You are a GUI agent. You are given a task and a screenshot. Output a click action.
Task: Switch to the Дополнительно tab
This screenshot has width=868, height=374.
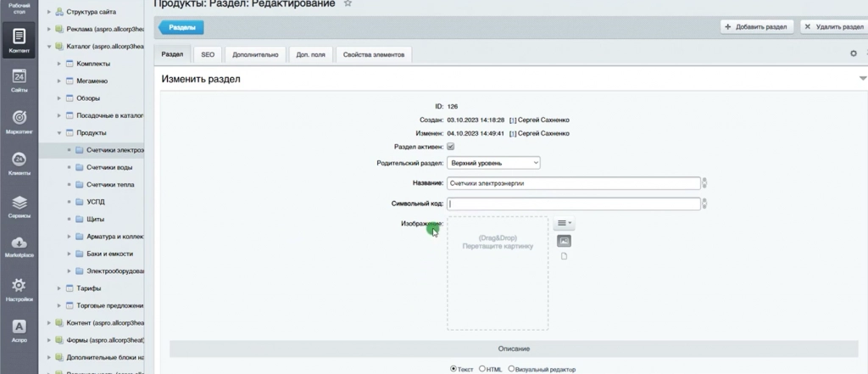pyautogui.click(x=255, y=54)
